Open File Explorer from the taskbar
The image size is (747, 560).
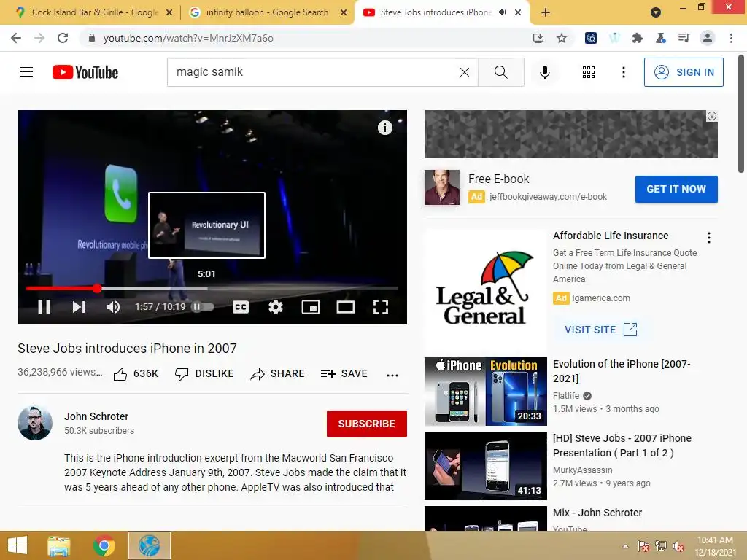[x=59, y=545]
